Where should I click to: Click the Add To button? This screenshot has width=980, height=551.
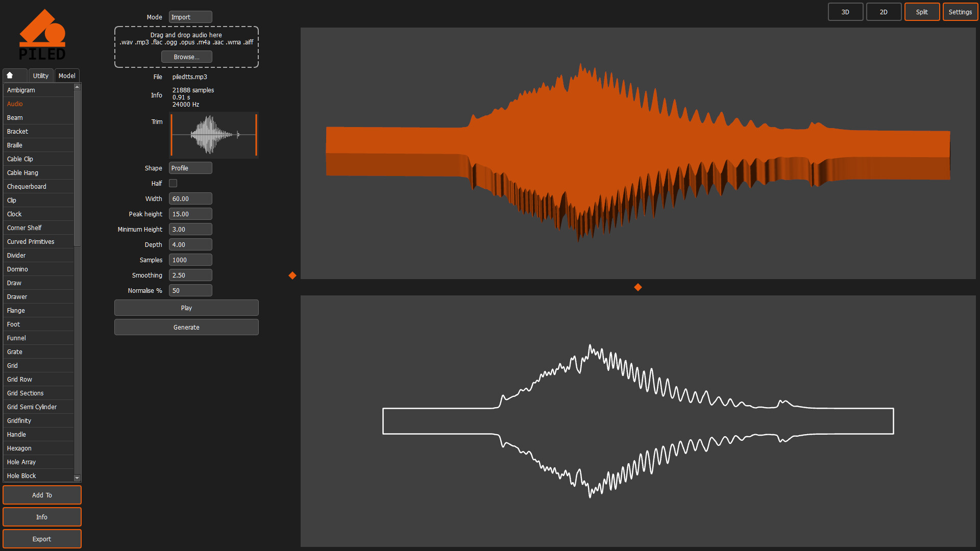42,495
